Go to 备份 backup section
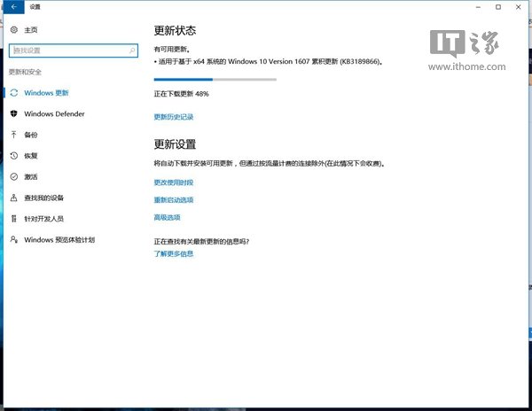The height and width of the screenshot is (411, 532). [x=30, y=135]
